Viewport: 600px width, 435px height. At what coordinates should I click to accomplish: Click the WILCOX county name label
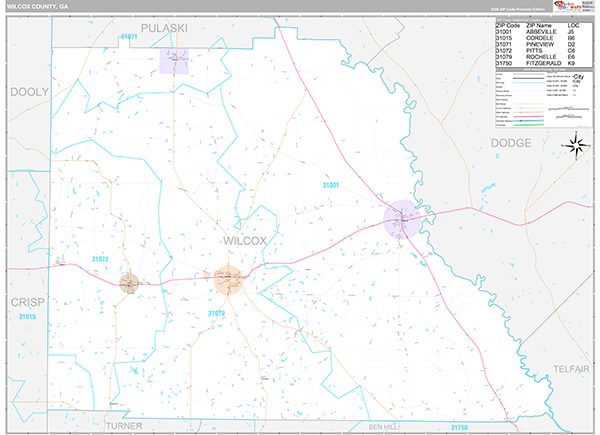coord(246,241)
